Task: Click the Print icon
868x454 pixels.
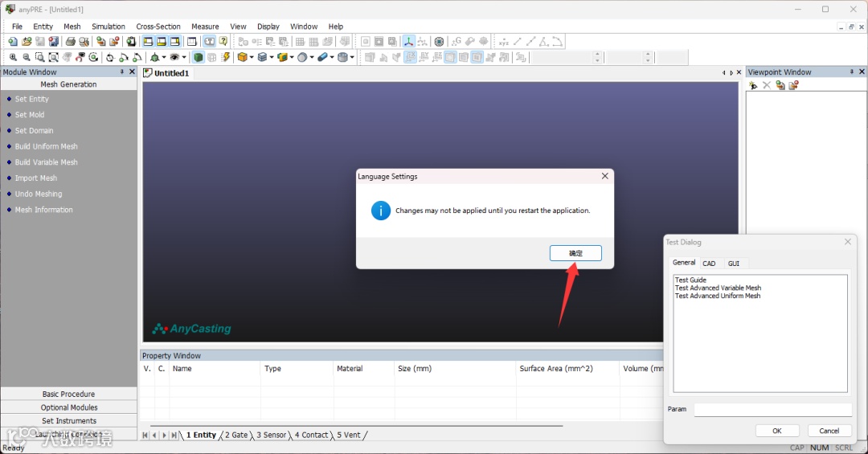Action: (70, 42)
